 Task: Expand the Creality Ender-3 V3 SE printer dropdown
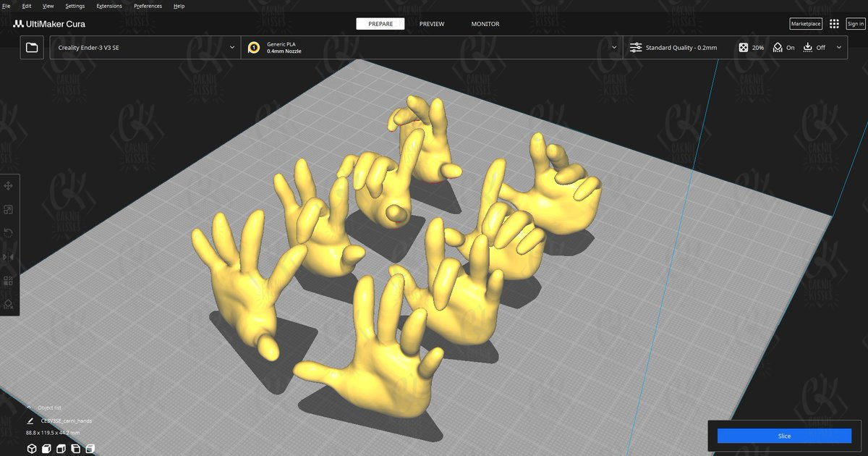[231, 48]
